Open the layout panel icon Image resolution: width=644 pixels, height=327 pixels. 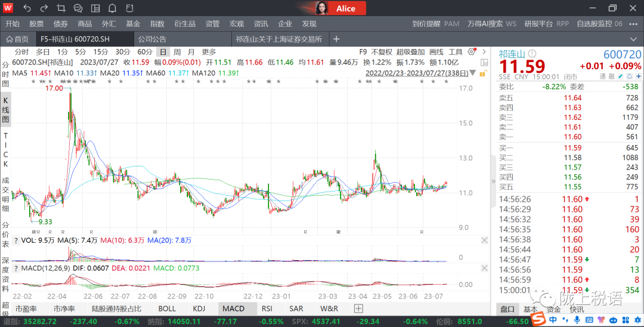tap(95, 8)
